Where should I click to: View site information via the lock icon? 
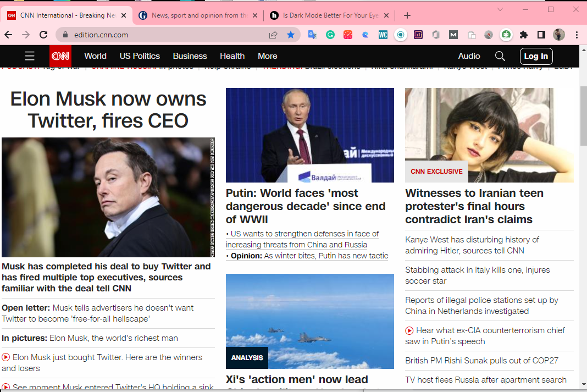click(65, 35)
